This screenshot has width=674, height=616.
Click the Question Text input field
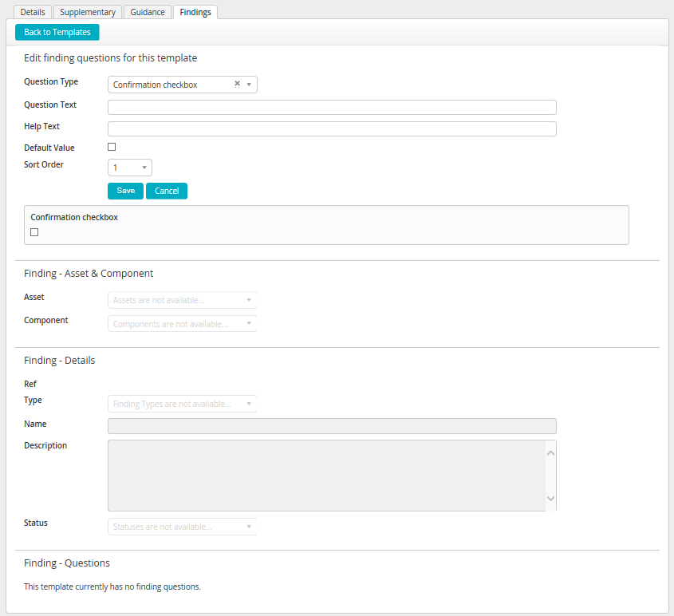point(332,107)
